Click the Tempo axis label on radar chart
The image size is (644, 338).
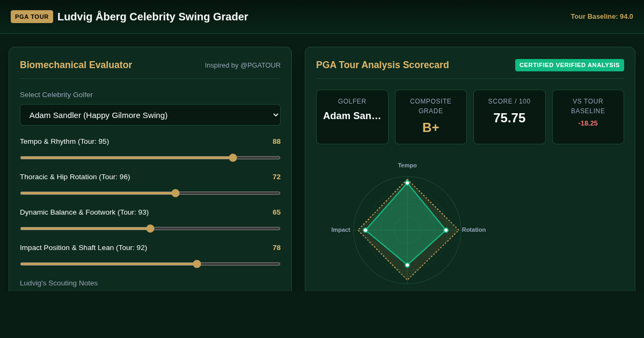pyautogui.click(x=407, y=165)
